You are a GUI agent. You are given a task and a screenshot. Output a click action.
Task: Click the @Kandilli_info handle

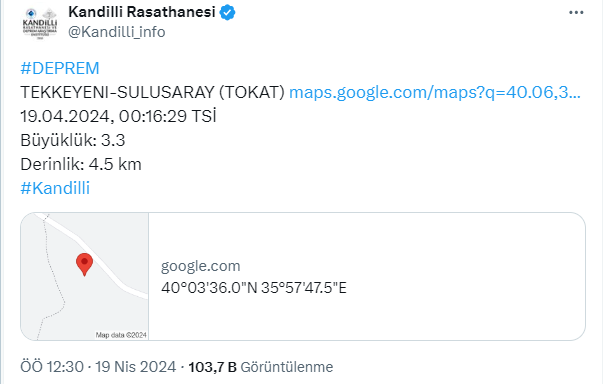(x=117, y=32)
